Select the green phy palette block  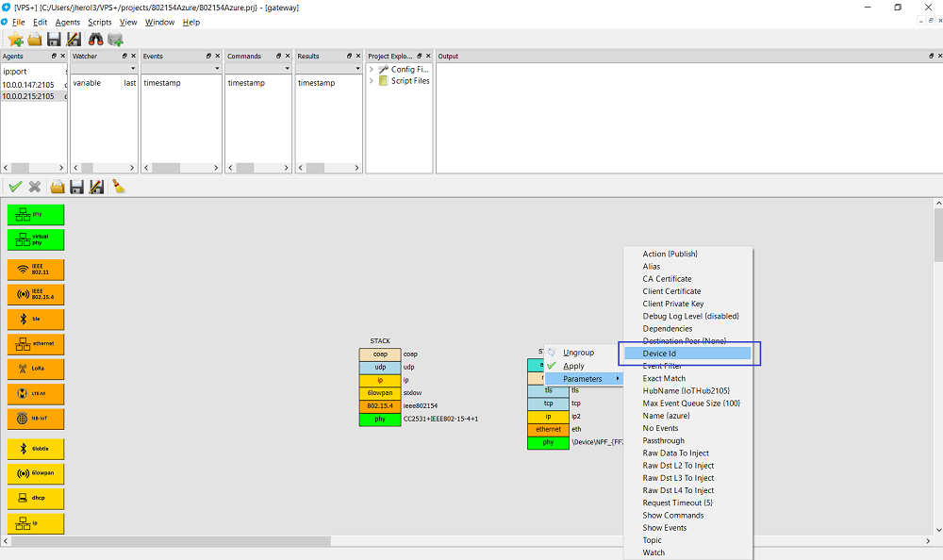pyautogui.click(x=36, y=215)
